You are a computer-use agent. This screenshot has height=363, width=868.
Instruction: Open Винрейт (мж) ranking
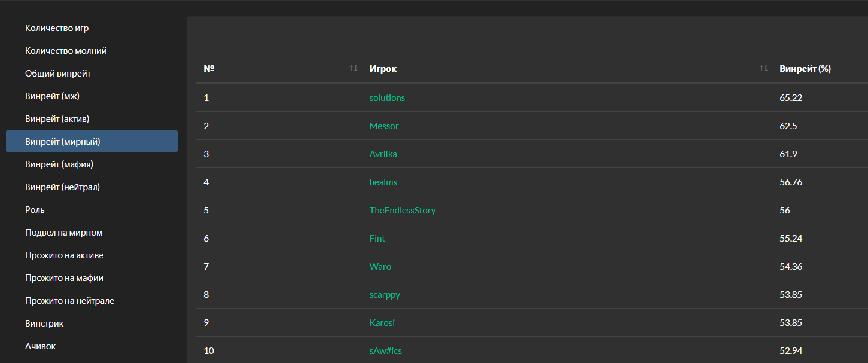click(x=52, y=96)
